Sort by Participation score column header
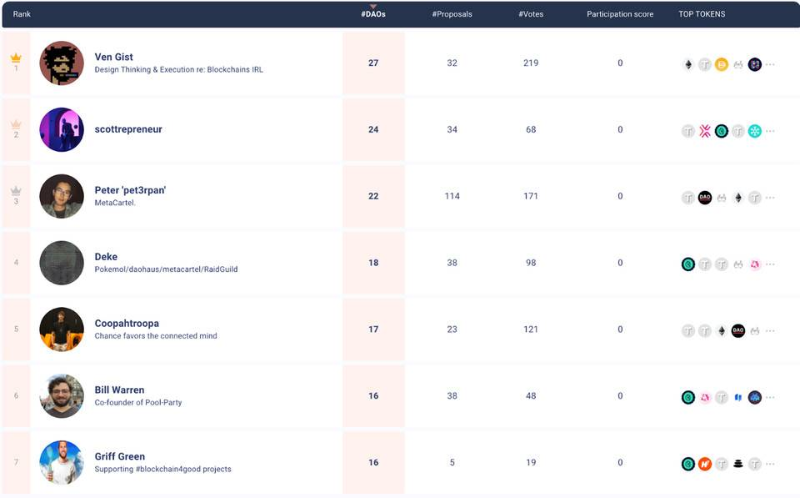This screenshot has width=800, height=498. [620, 15]
